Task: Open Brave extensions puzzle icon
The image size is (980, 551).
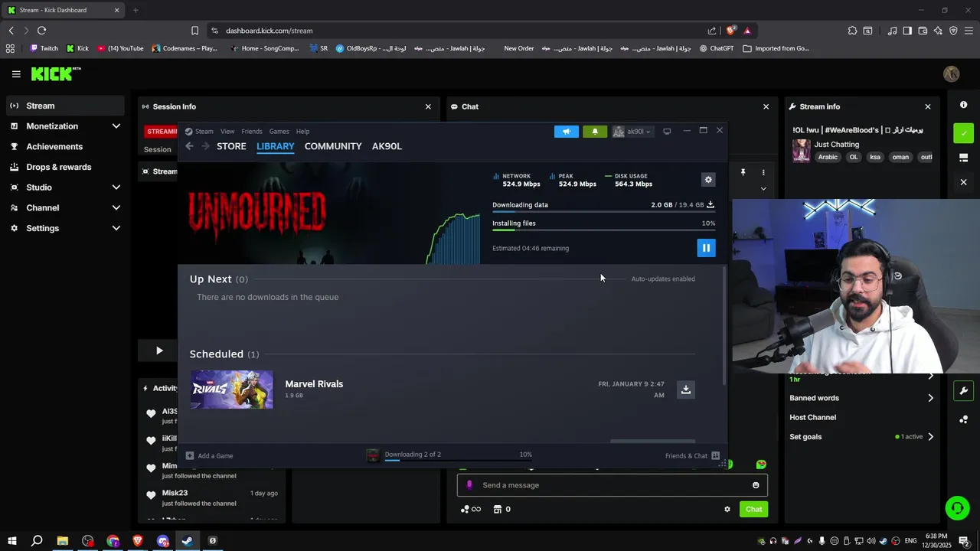Action: (x=852, y=31)
